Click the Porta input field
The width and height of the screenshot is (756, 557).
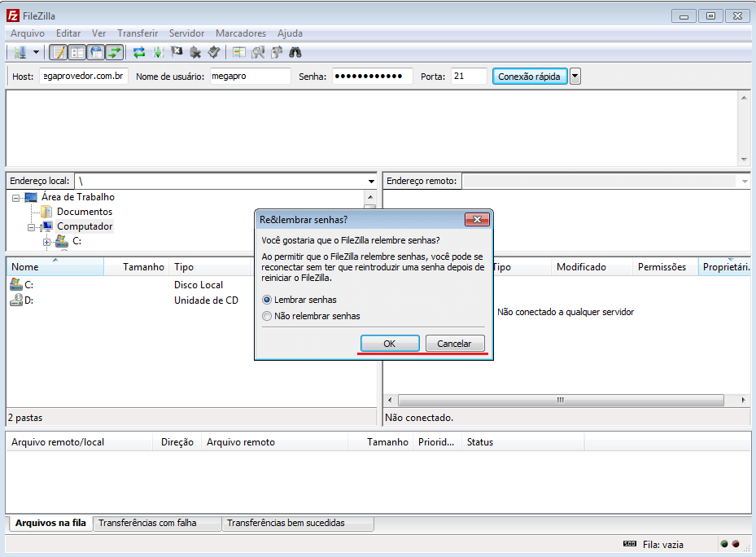pyautogui.click(x=468, y=77)
